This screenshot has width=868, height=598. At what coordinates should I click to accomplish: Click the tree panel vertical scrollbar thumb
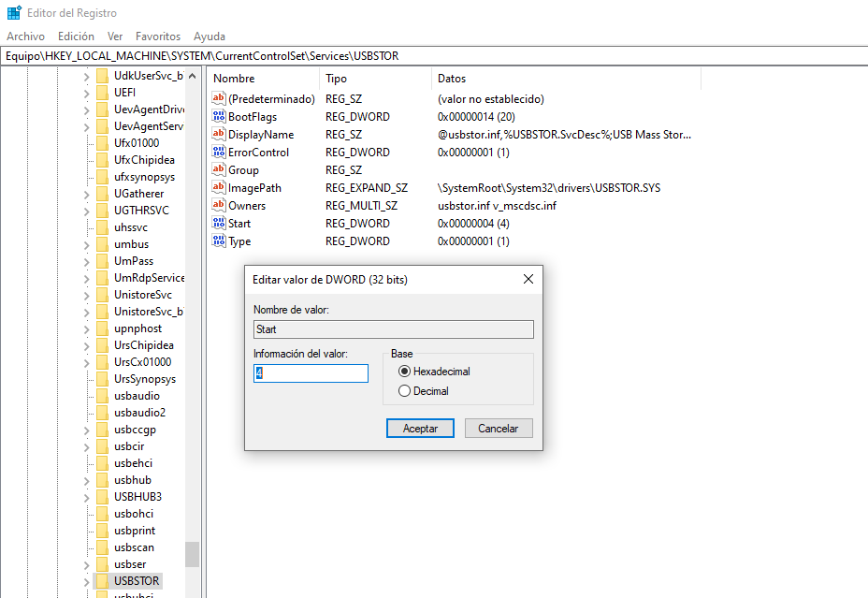coord(192,554)
